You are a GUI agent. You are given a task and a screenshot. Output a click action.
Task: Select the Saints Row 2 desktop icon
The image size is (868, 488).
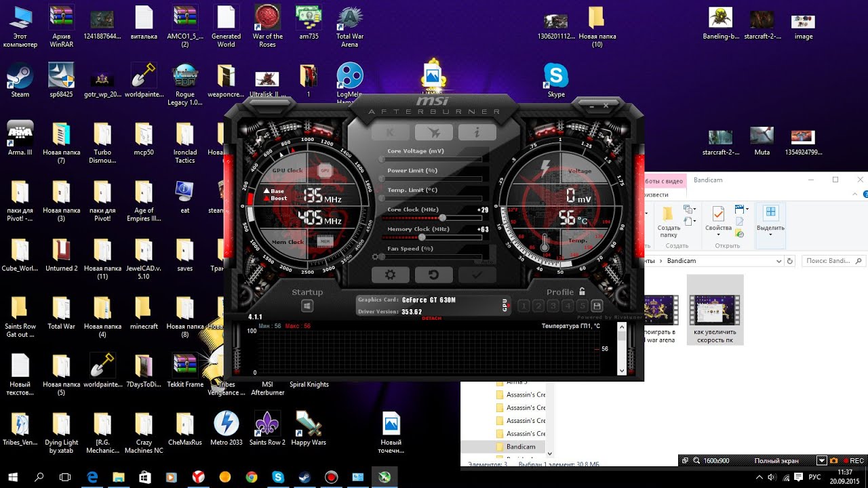tap(267, 428)
